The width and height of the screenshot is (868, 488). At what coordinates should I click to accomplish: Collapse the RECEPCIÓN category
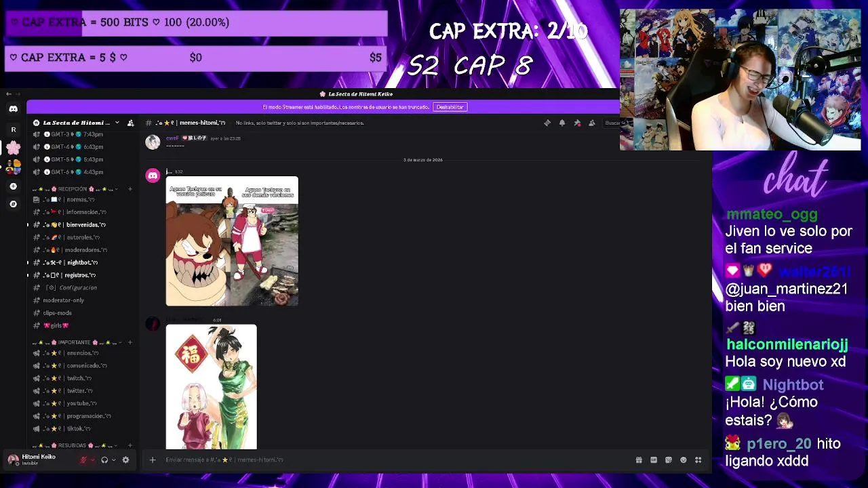[75, 189]
